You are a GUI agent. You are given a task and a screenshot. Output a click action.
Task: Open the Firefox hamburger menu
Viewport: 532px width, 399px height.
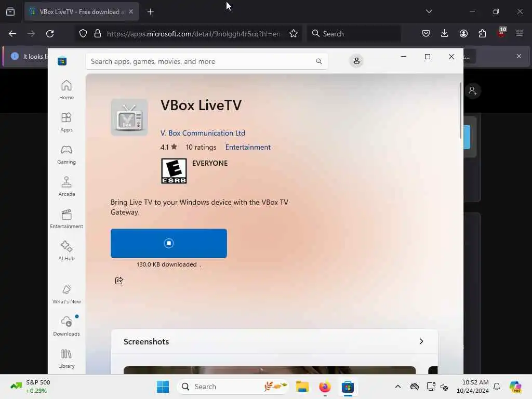point(519,33)
